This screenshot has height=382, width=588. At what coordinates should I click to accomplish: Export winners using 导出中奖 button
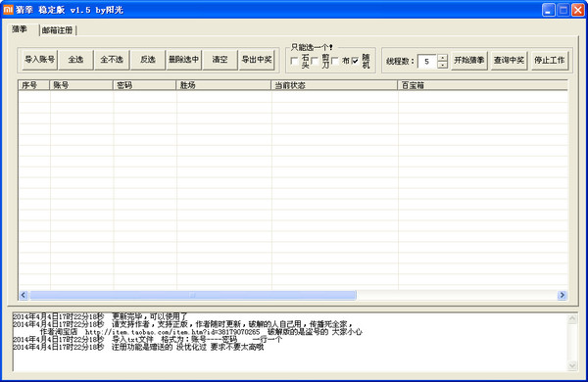pos(256,60)
